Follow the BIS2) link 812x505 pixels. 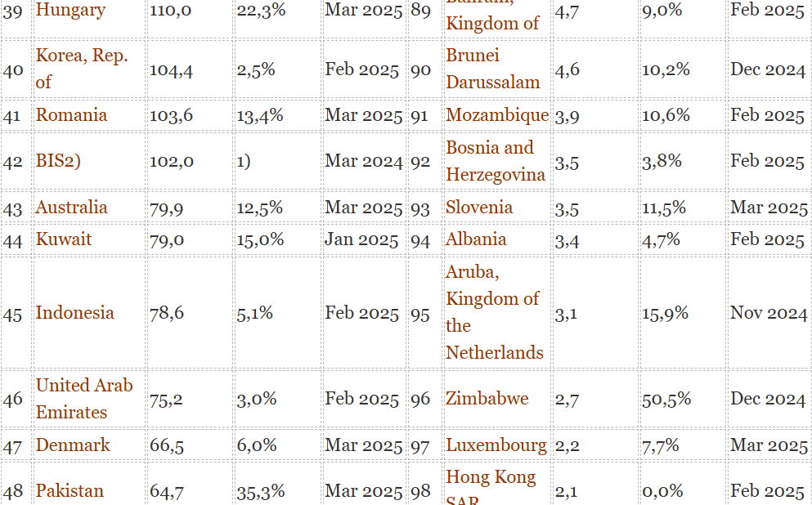(x=58, y=160)
